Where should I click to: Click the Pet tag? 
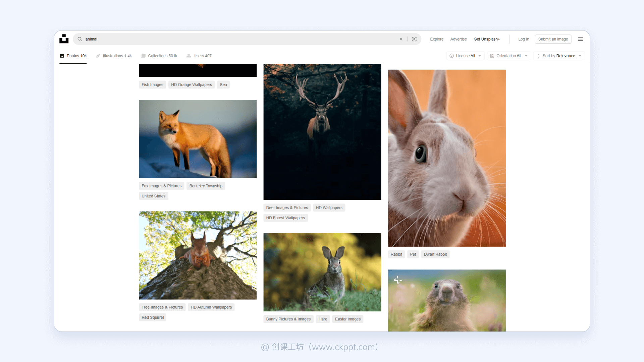413,254
